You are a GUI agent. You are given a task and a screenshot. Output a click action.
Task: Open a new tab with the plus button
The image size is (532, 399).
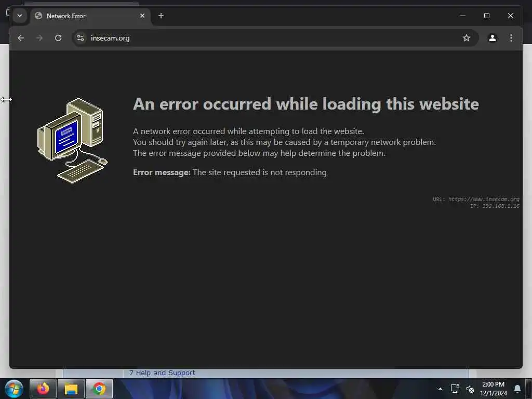161,16
